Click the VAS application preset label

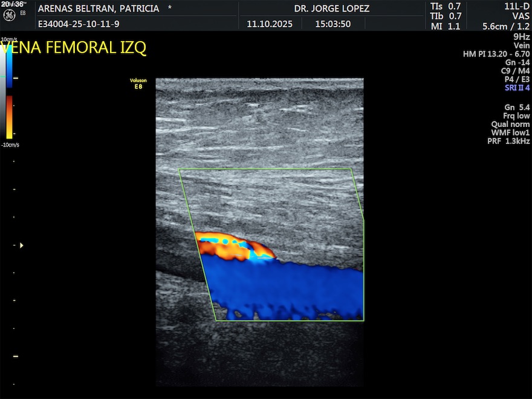pos(521,16)
